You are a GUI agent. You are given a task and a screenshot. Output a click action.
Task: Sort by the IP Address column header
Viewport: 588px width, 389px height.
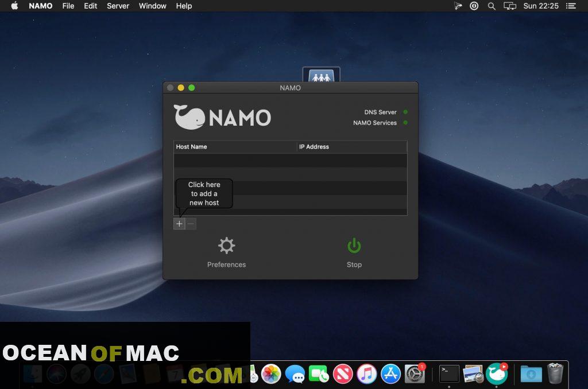coord(352,146)
